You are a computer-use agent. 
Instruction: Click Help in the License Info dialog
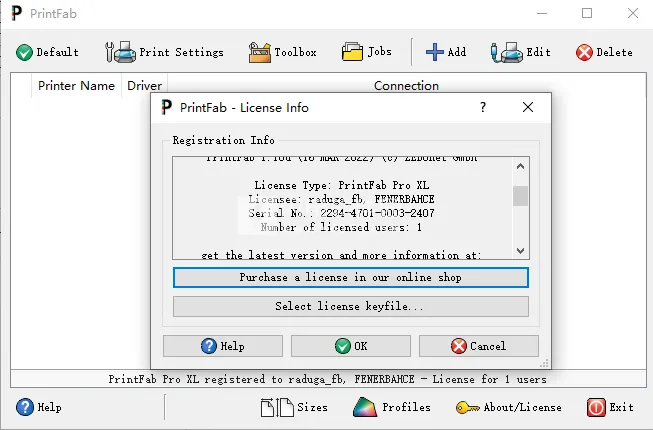223,346
